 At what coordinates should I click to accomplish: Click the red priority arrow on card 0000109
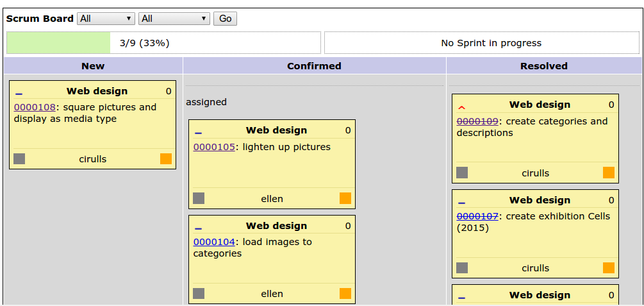pyautogui.click(x=461, y=107)
